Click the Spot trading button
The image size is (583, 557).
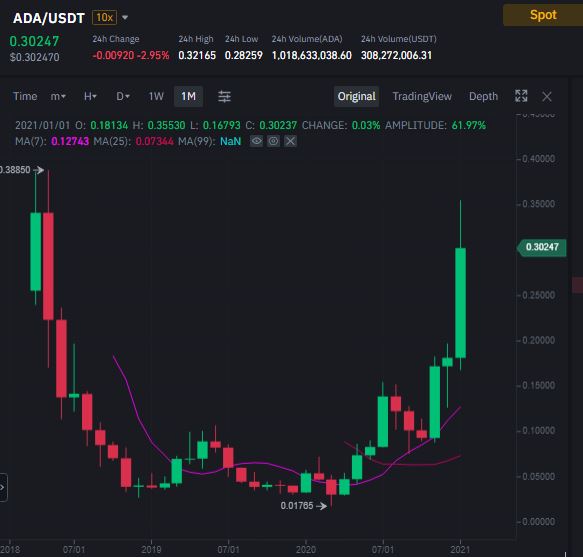543,15
